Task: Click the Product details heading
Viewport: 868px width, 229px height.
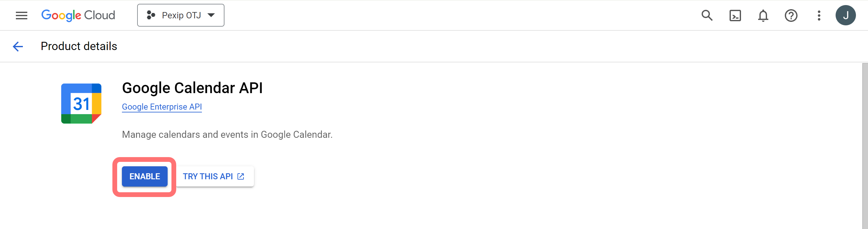Action: click(79, 47)
